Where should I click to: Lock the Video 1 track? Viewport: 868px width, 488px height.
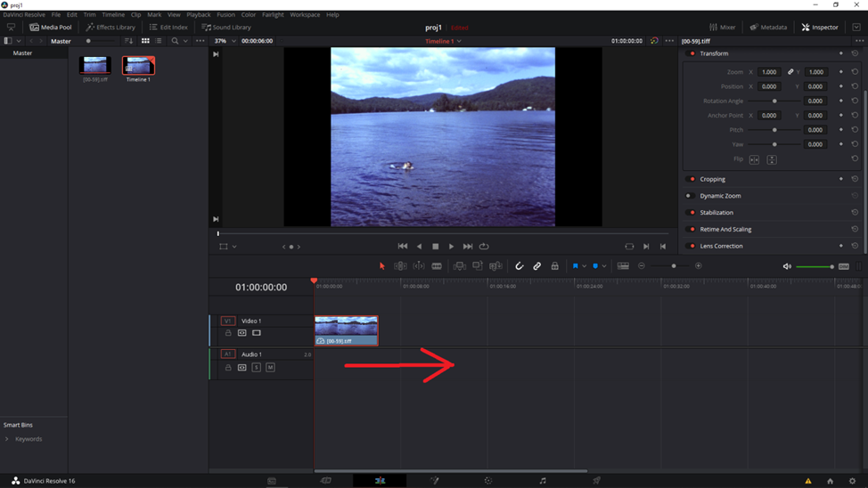coord(228,333)
